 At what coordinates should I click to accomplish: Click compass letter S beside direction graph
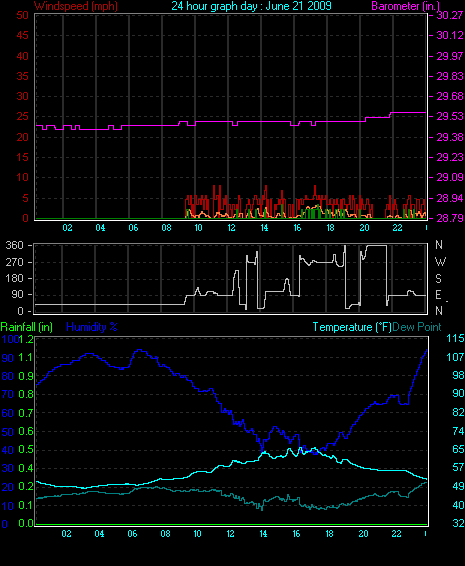tap(438, 278)
